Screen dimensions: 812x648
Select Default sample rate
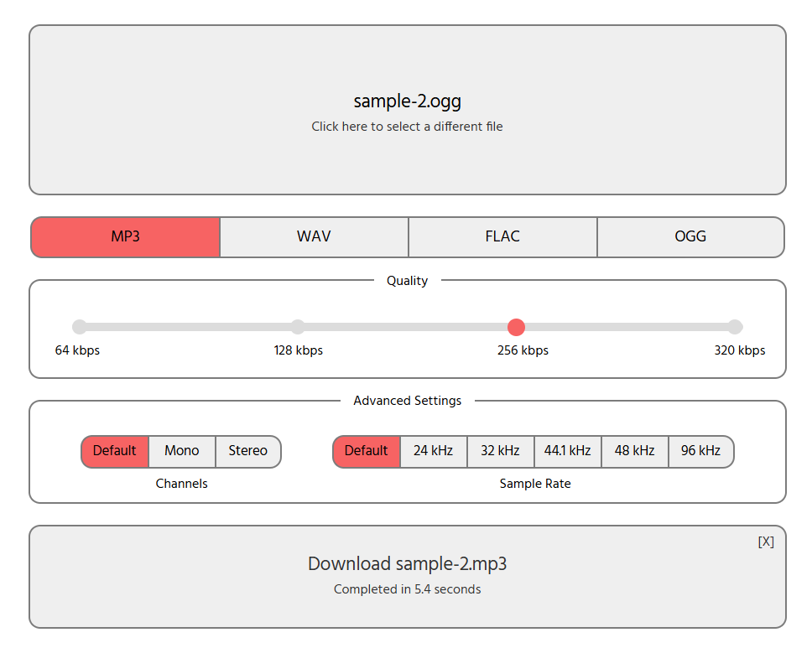coord(367,451)
